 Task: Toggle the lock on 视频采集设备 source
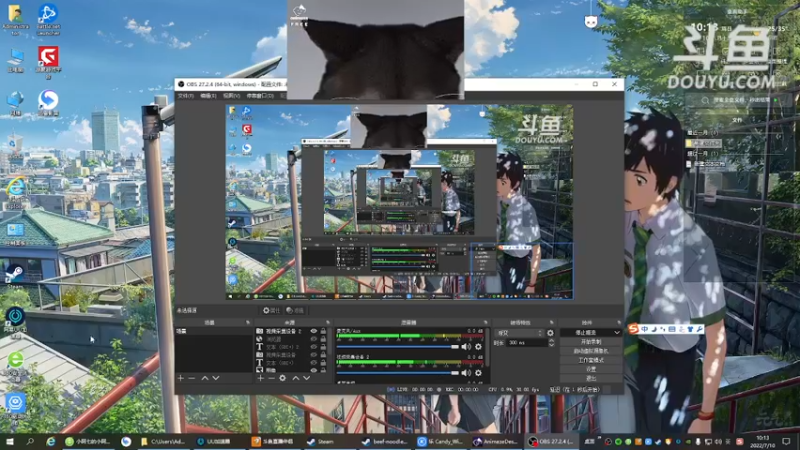(323, 355)
